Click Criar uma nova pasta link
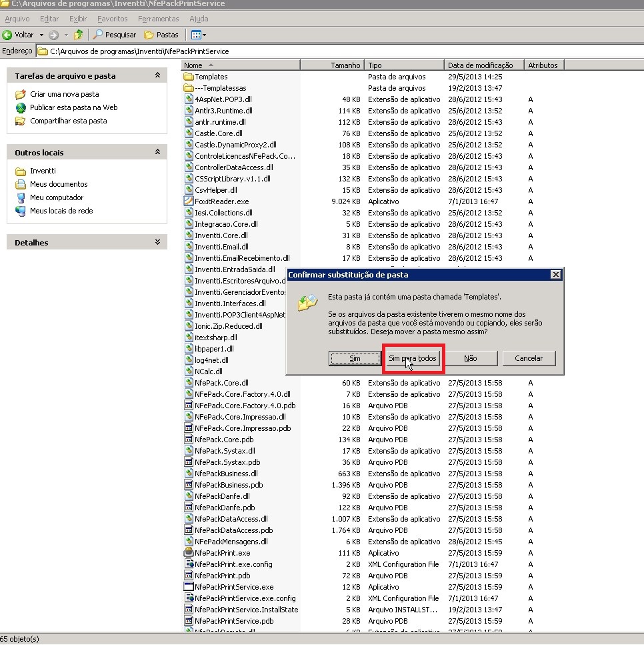644x645 pixels. [64, 95]
